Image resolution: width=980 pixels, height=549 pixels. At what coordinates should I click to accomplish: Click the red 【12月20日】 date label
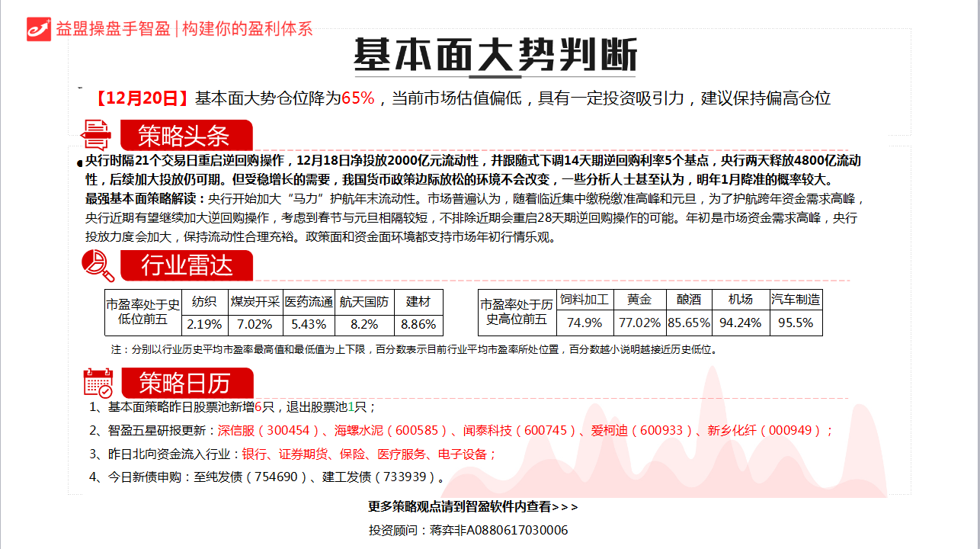point(141,98)
